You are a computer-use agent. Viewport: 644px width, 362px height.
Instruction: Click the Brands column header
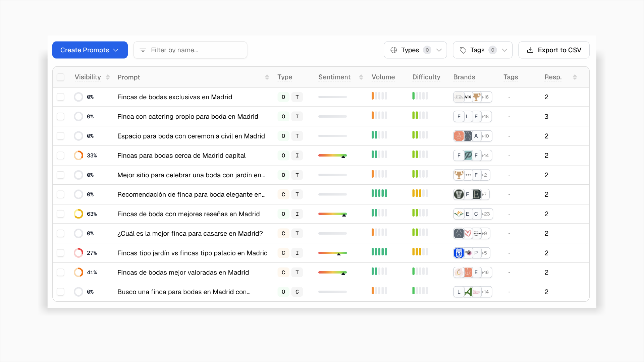(464, 77)
